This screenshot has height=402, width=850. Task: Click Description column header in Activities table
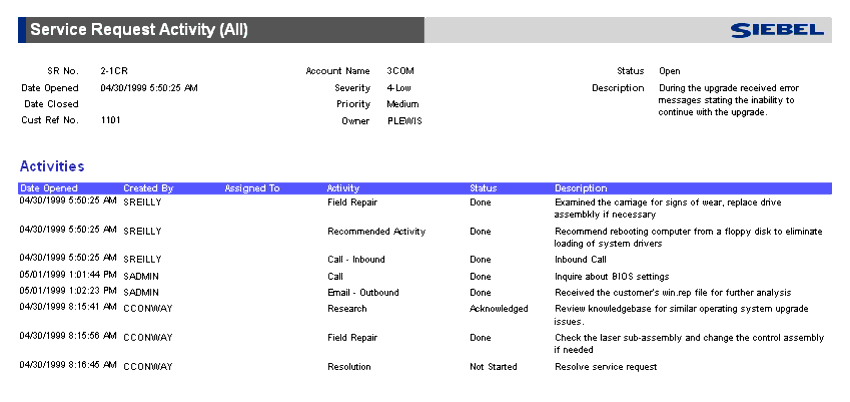581,189
